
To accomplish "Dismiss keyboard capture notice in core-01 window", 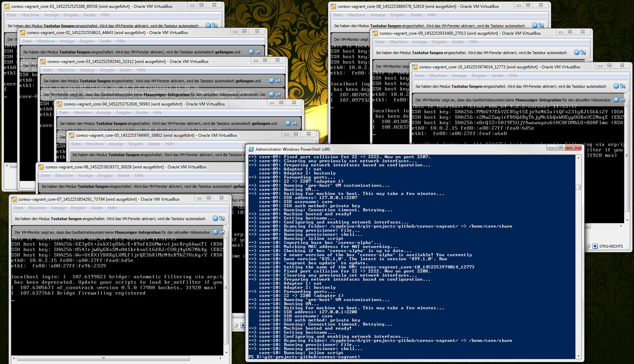I will point(208,26).
